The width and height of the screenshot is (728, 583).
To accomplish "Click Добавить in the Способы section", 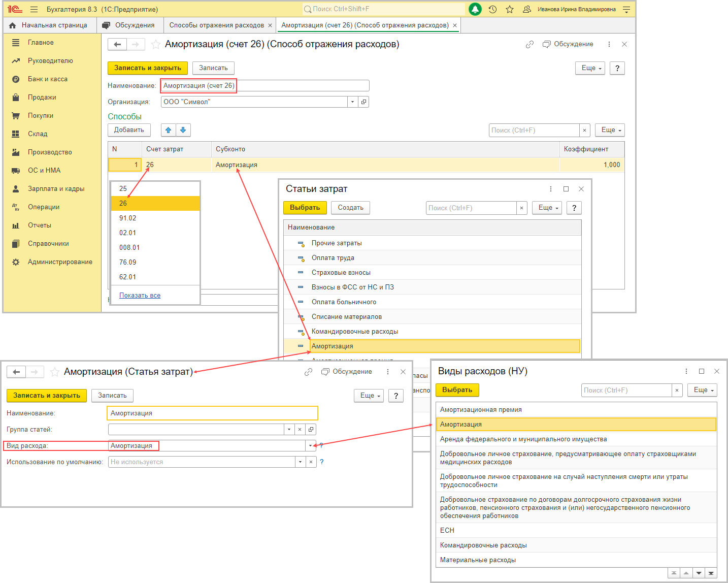I will point(129,130).
